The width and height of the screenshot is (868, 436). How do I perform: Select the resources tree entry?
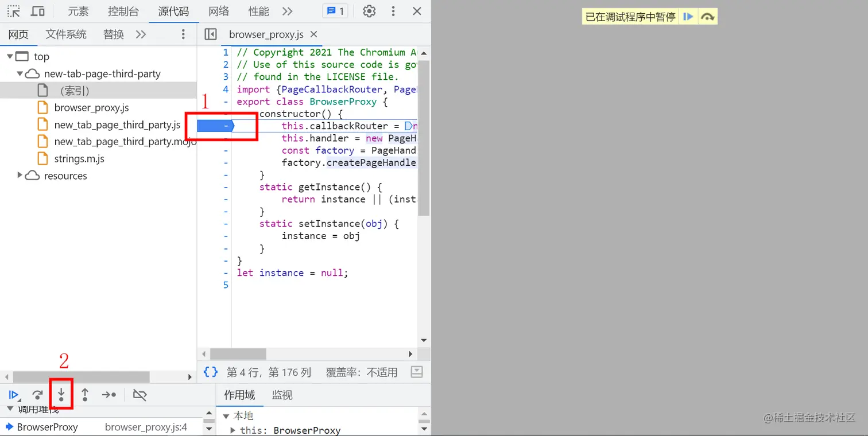[65, 176]
